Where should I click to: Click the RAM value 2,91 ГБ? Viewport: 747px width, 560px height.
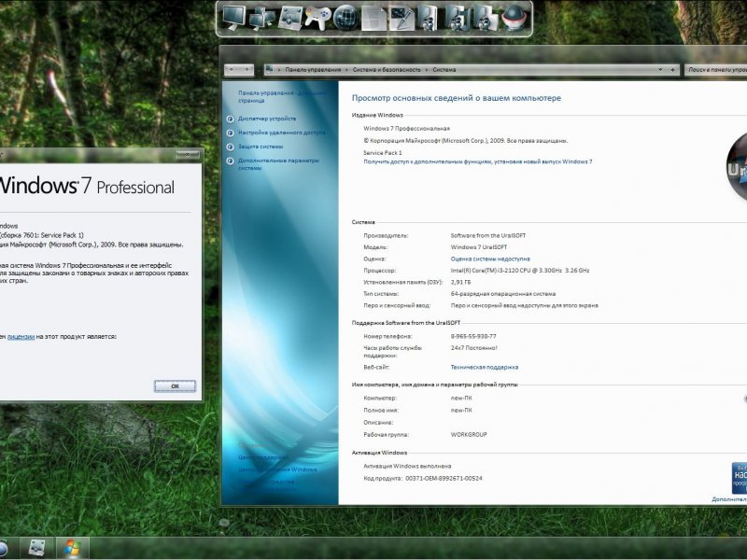click(x=460, y=283)
